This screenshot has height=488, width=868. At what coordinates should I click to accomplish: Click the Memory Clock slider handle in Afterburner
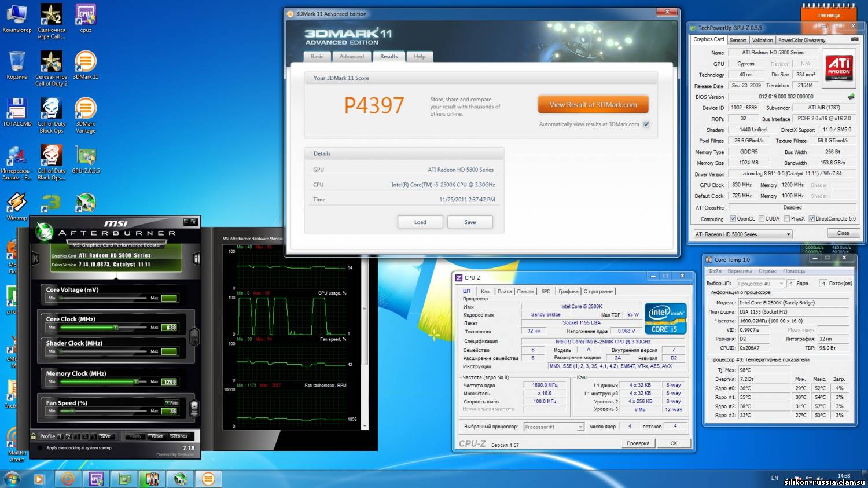coord(136,382)
